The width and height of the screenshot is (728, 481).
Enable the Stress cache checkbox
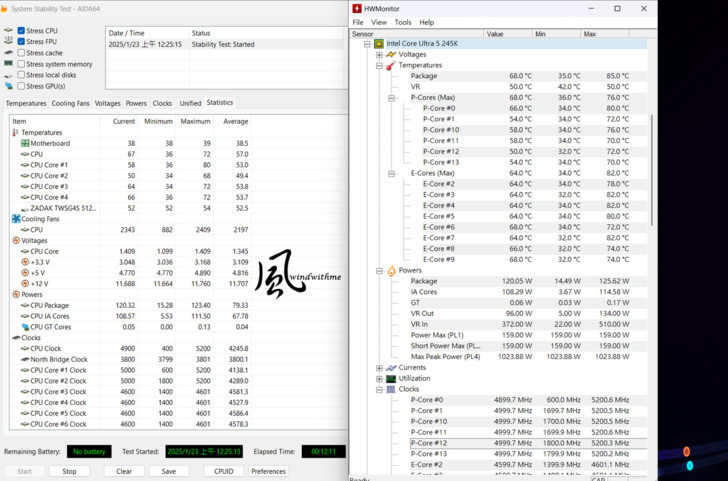coord(21,53)
